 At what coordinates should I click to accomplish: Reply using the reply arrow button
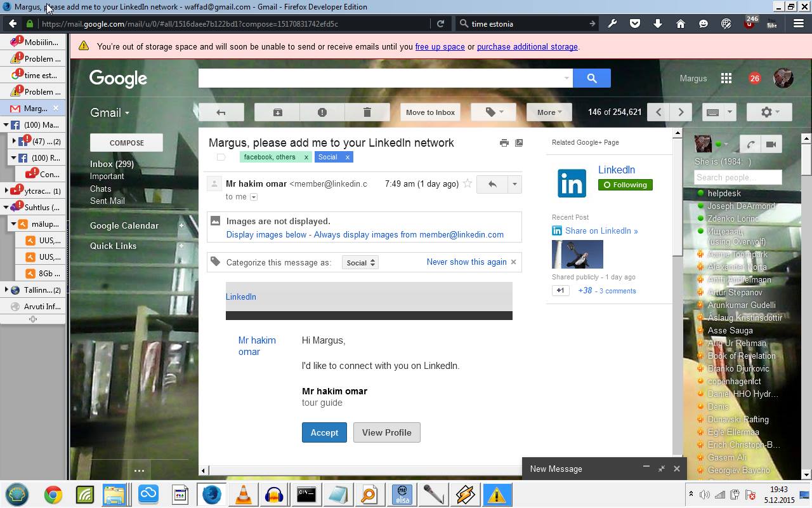click(492, 184)
